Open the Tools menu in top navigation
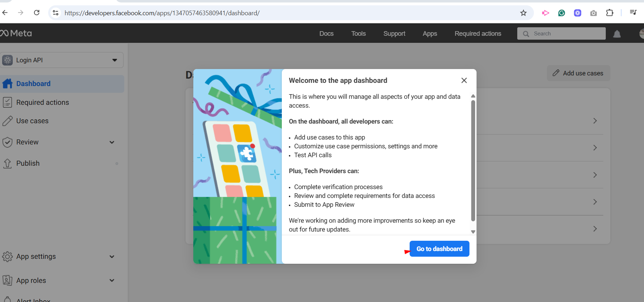 (x=358, y=34)
